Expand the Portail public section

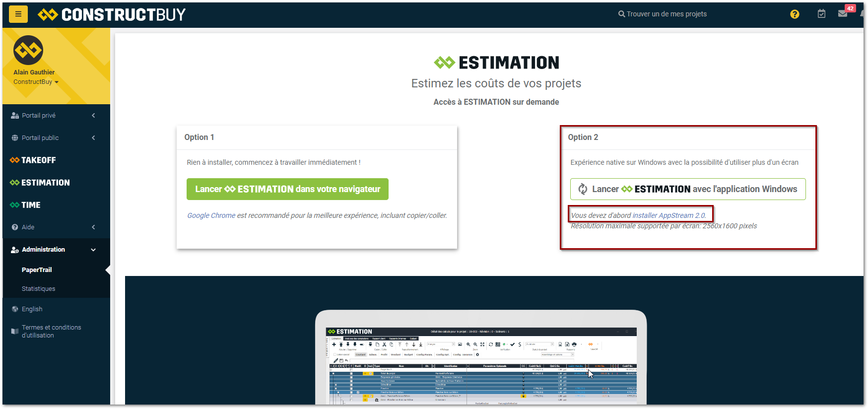click(x=93, y=138)
